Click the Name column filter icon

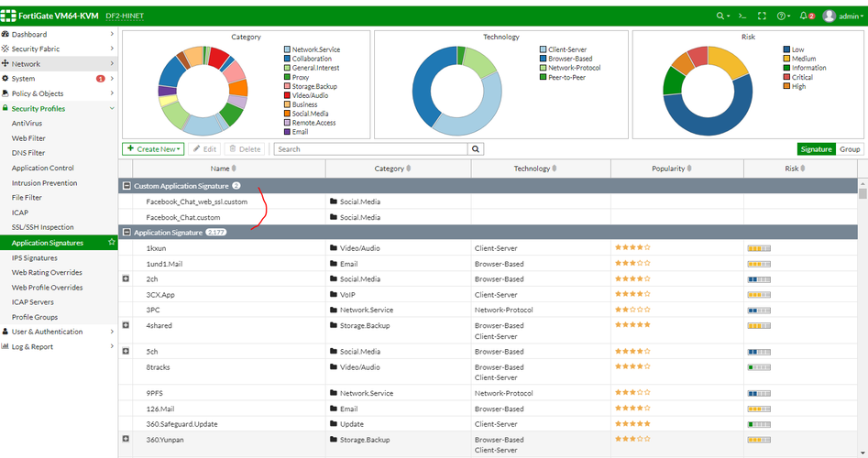234,169
